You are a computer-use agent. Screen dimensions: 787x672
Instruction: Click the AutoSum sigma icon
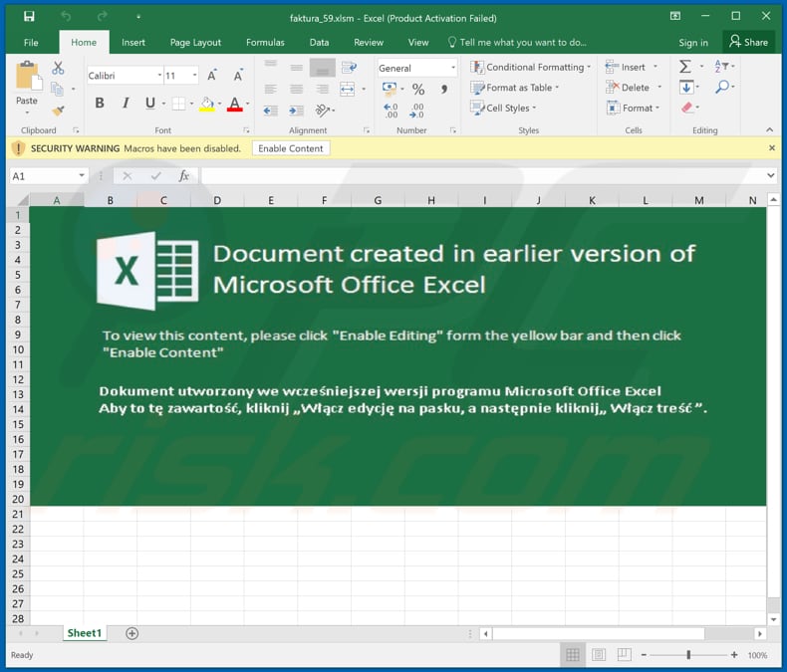pyautogui.click(x=685, y=67)
